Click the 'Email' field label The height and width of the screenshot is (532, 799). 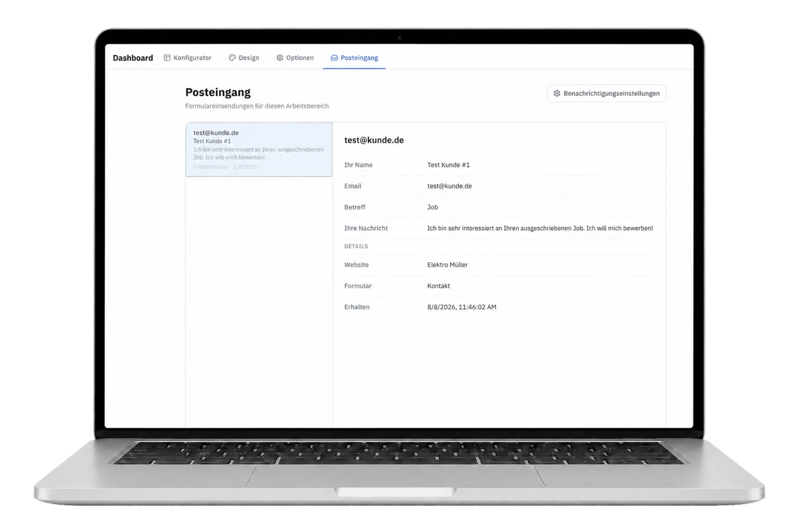pos(353,186)
